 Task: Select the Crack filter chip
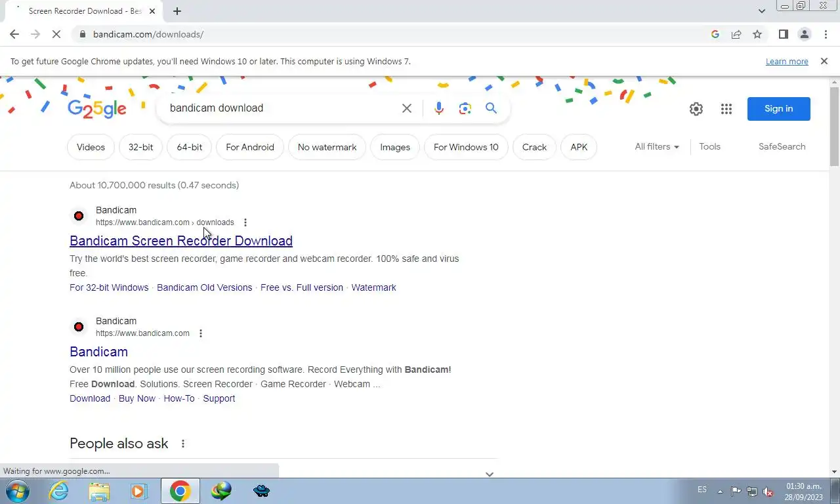pyautogui.click(x=534, y=147)
